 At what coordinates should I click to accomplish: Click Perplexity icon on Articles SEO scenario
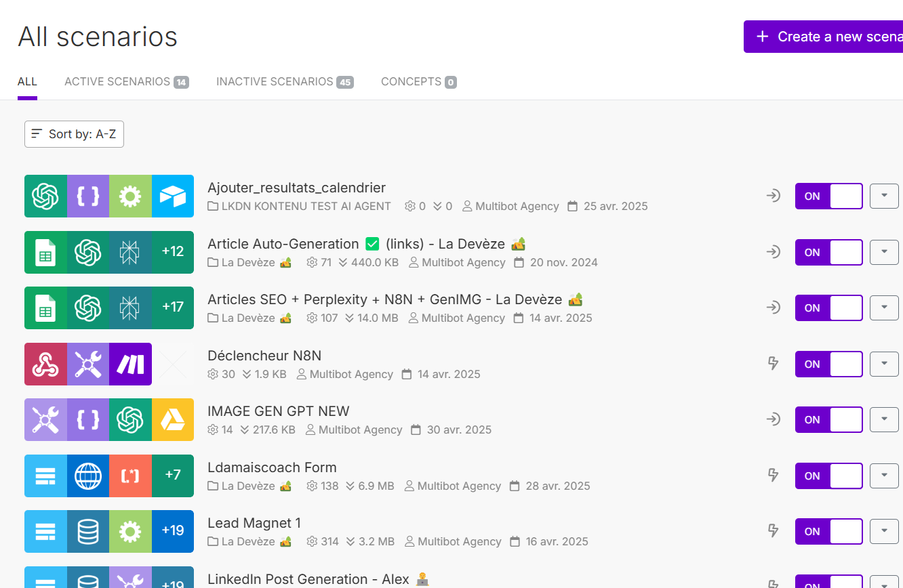click(129, 308)
